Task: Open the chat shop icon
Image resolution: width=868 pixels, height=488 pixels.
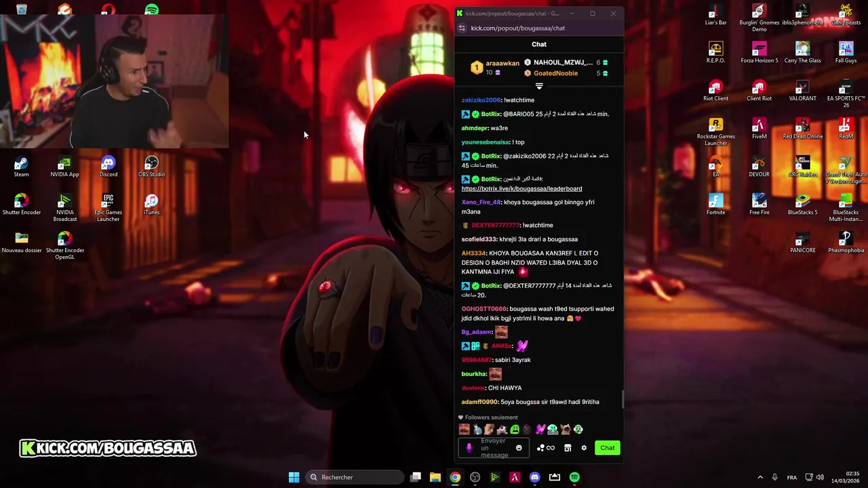Action: coord(568,448)
